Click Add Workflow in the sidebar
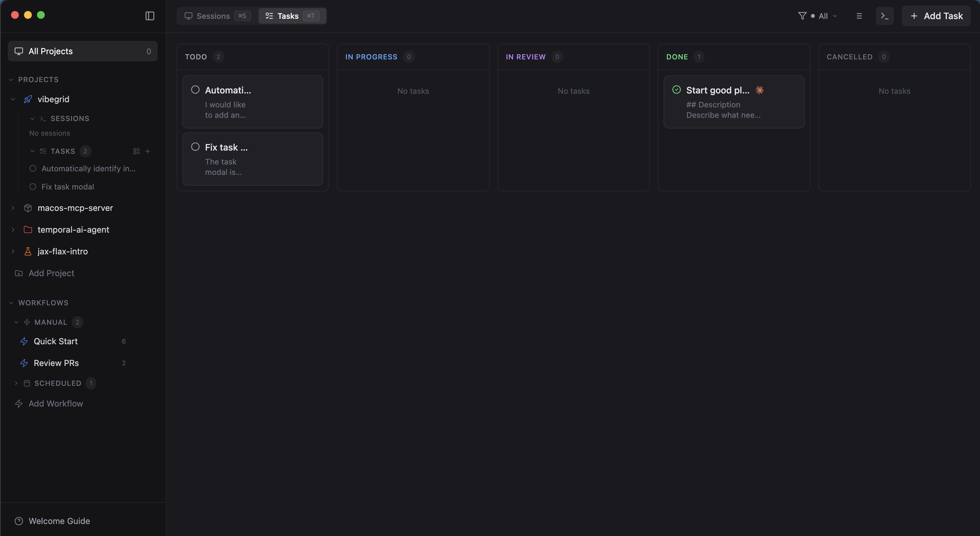 point(55,403)
